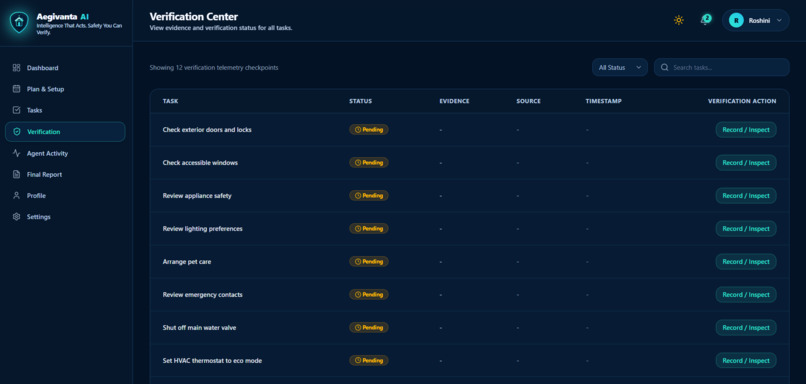Image resolution: width=806 pixels, height=384 pixels.
Task: Click the Agent Activity pulse icon
Action: pos(16,153)
